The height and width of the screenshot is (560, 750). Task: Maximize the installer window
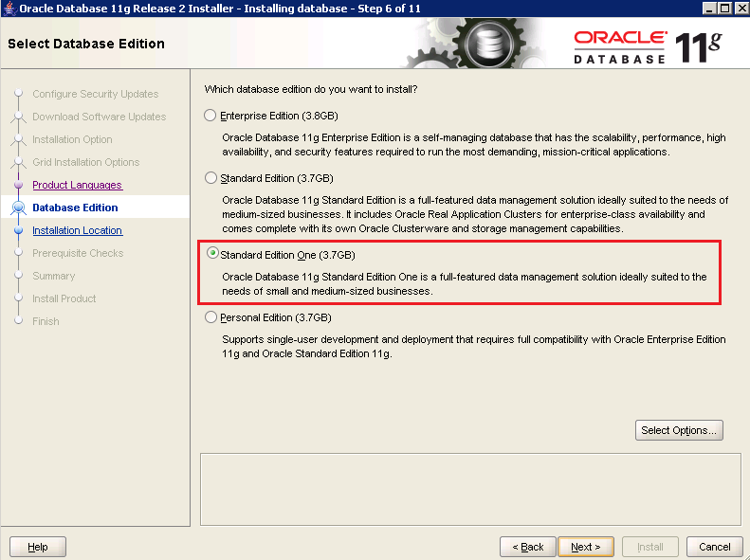click(x=725, y=9)
